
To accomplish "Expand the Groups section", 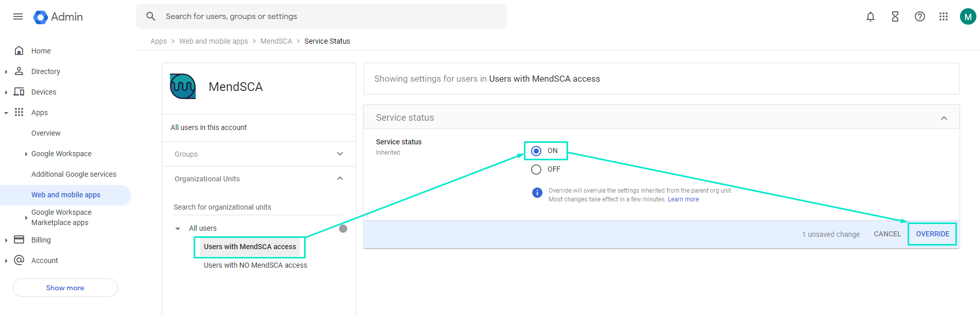I will point(340,154).
